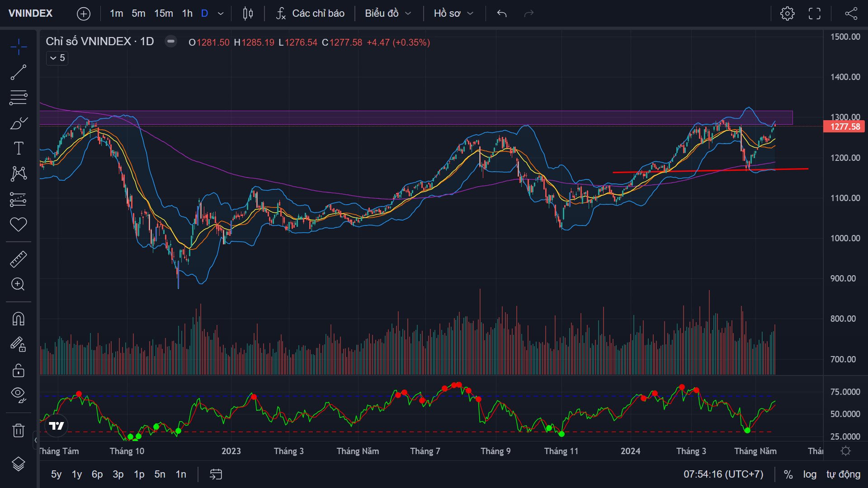Screen dimensions: 868x488
Task: Open chart settings gear icon
Action: 787,14
